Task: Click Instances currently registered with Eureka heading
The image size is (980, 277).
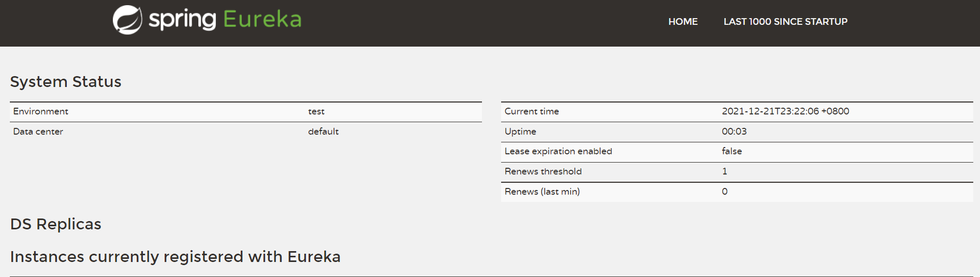Action: coord(175,257)
